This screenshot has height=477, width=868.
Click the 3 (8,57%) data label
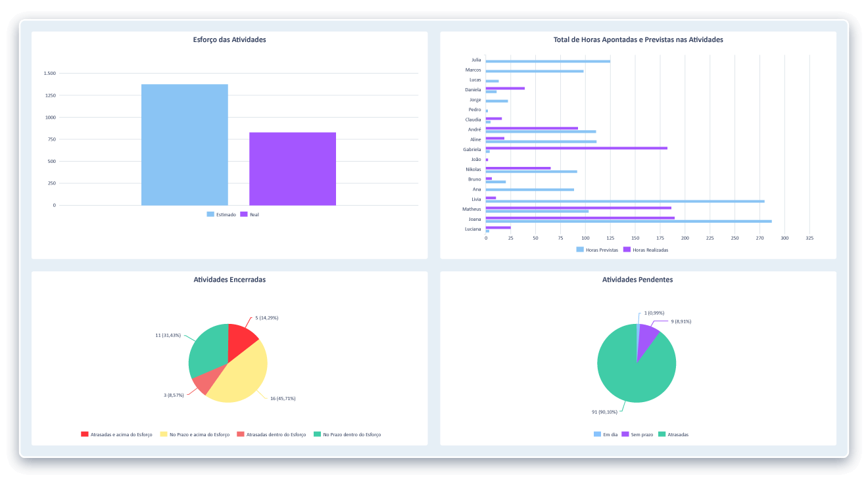click(175, 395)
